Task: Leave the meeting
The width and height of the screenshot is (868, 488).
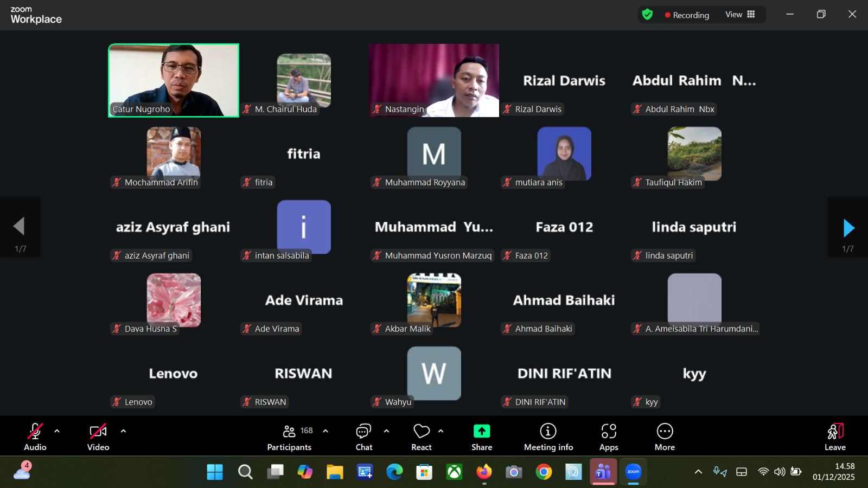Action: 835,436
